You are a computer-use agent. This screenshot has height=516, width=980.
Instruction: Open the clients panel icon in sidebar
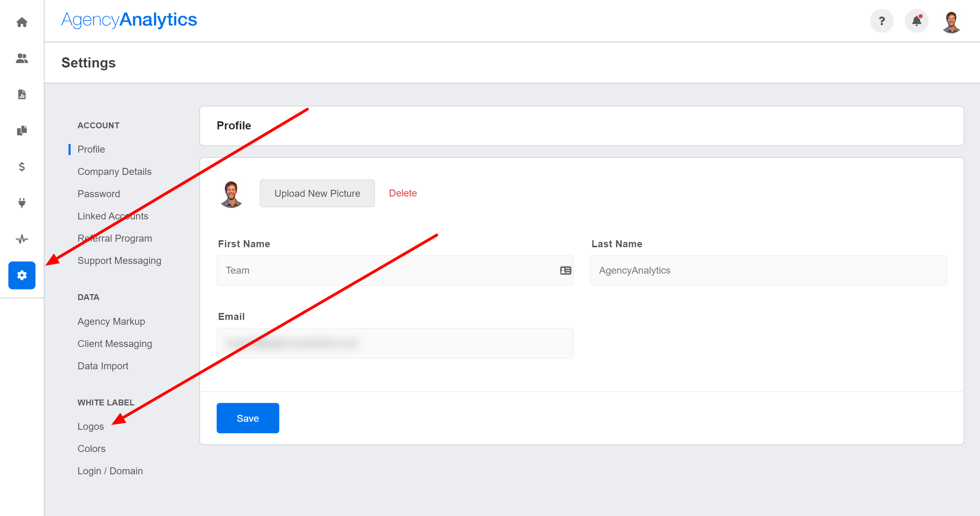pos(22,58)
